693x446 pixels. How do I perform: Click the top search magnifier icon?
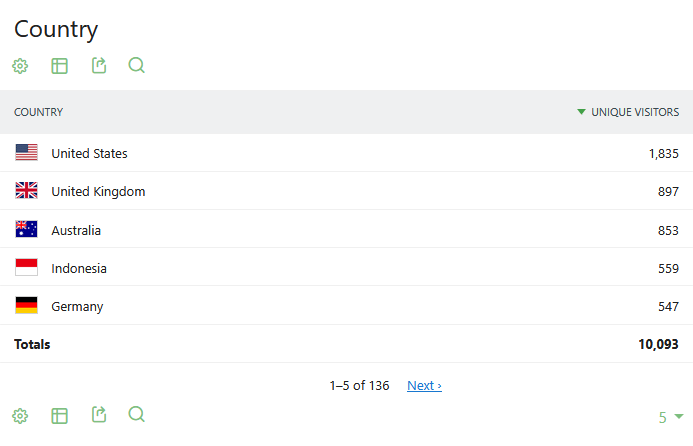pos(137,66)
